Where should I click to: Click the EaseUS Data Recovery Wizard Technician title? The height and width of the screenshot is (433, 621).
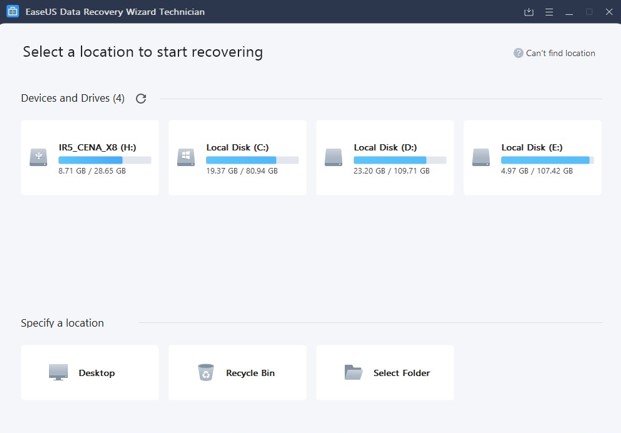(115, 12)
